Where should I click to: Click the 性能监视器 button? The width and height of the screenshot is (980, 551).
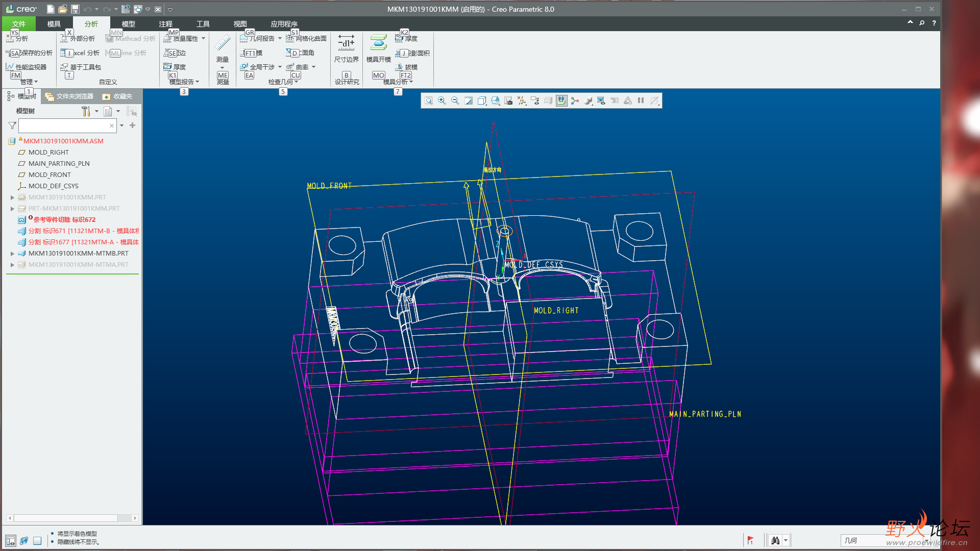coord(27,67)
